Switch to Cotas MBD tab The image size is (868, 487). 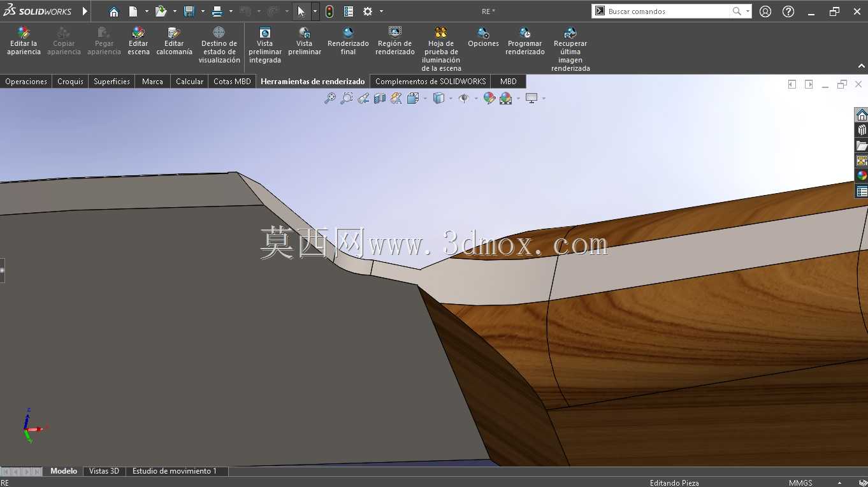[232, 82]
